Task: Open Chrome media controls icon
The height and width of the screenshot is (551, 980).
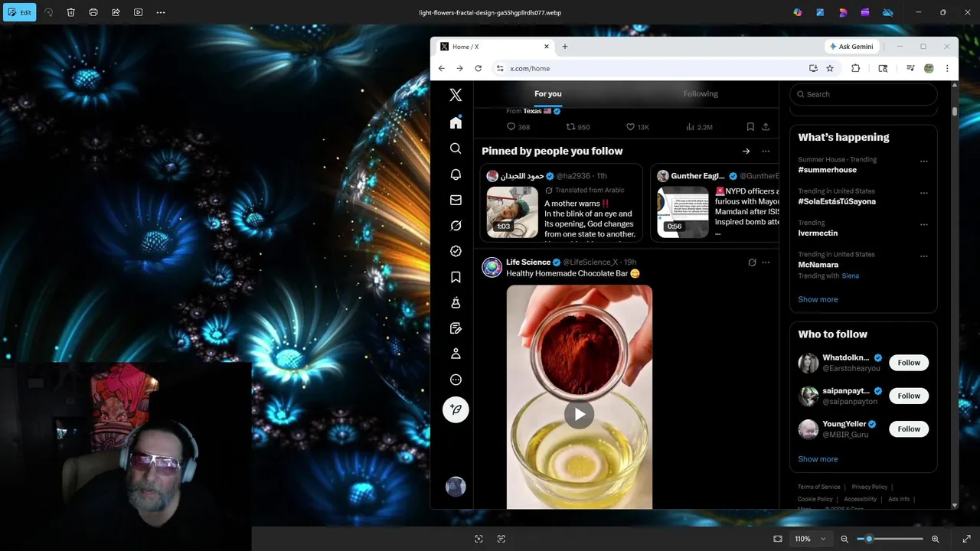Action: coord(910,68)
